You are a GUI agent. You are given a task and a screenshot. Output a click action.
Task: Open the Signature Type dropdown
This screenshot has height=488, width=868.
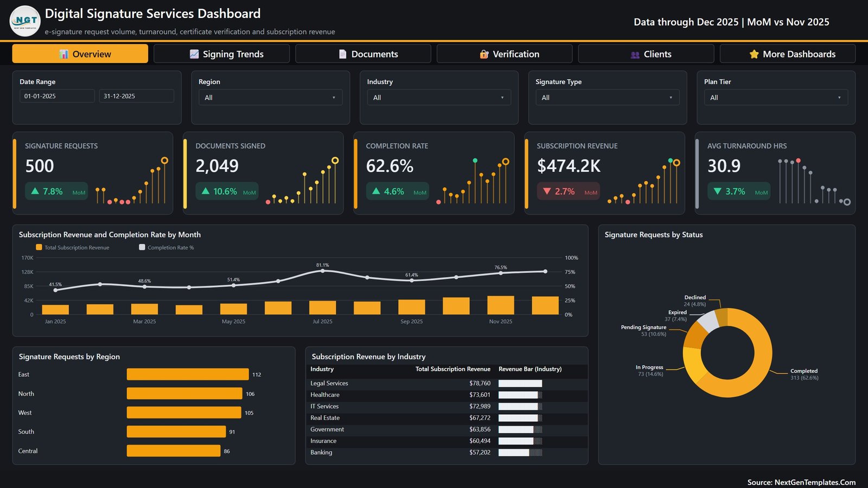(x=607, y=98)
